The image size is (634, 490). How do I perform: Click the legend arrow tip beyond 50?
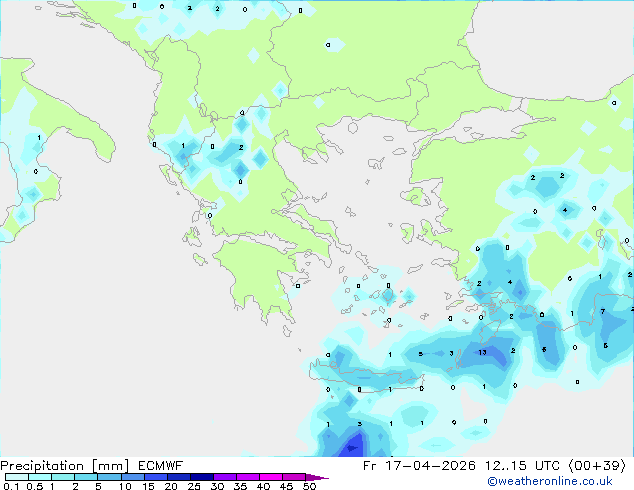[317, 478]
